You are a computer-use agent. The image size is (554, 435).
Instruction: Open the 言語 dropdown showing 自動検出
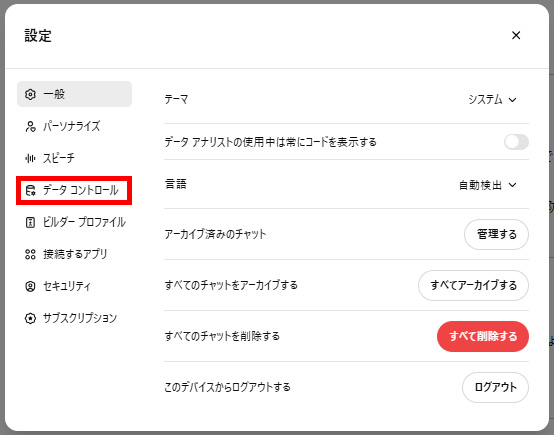point(488,185)
